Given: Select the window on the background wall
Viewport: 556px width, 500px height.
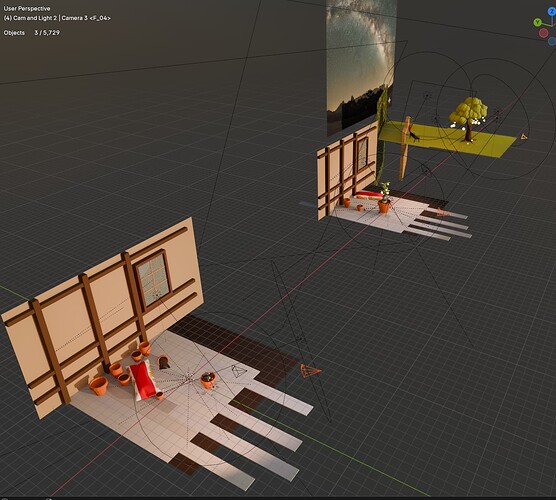Looking at the screenshot, I should point(362,154).
